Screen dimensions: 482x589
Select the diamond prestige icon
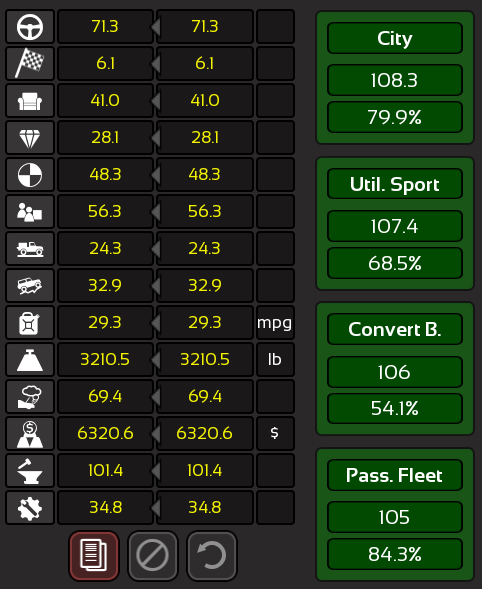tap(30, 137)
